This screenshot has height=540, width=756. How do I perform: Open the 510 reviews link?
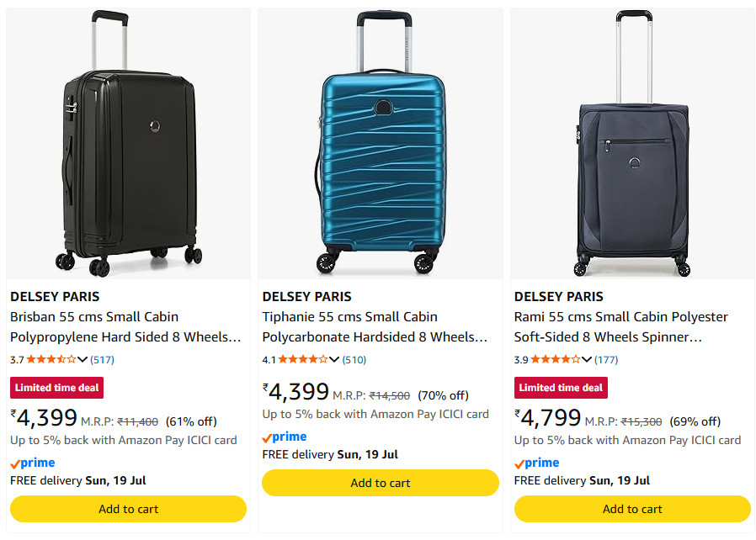pos(354,360)
